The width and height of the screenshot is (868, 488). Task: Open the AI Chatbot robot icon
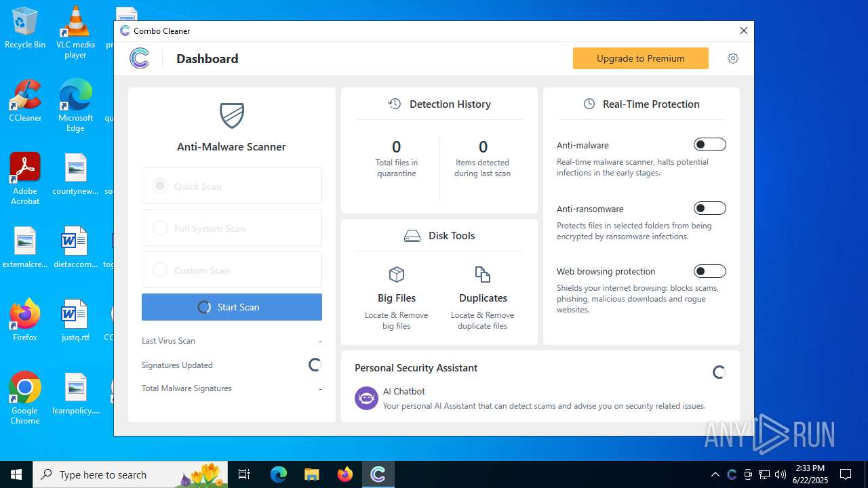coord(367,399)
